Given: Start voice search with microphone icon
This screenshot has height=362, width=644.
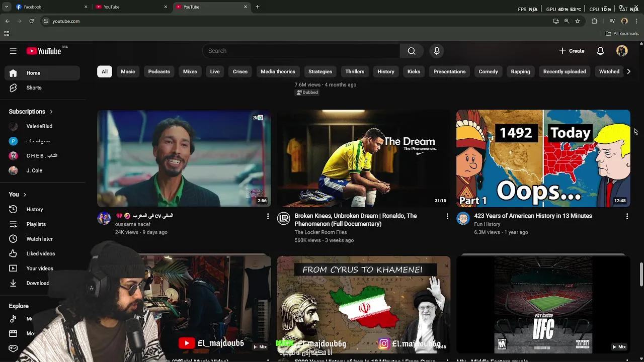Looking at the screenshot, I should coord(437,51).
